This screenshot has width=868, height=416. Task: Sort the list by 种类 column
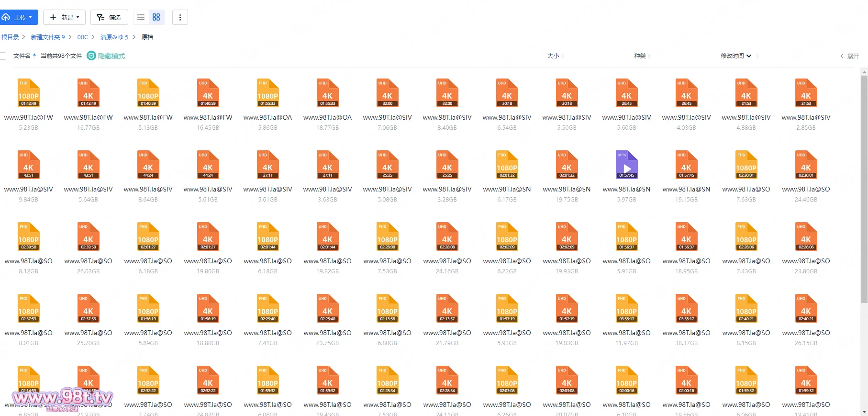point(640,56)
